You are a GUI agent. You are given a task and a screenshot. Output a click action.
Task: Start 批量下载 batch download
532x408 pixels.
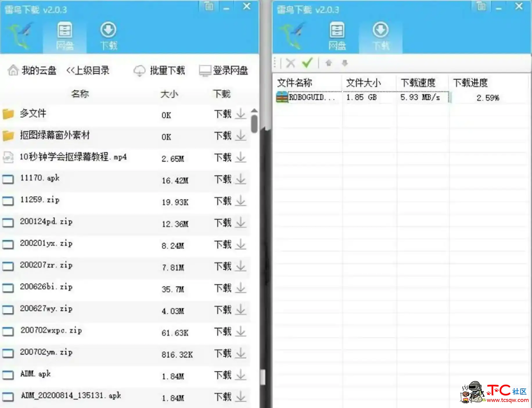click(159, 70)
